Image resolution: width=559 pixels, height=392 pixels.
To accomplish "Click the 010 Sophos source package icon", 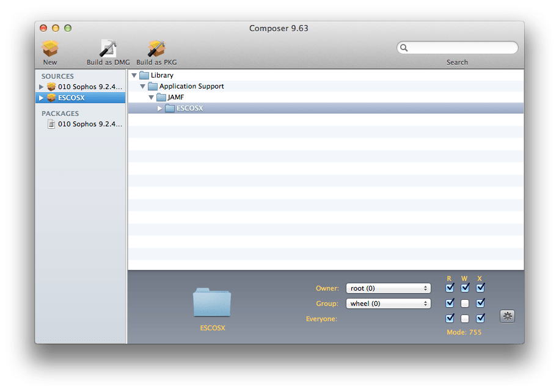I will pyautogui.click(x=51, y=87).
